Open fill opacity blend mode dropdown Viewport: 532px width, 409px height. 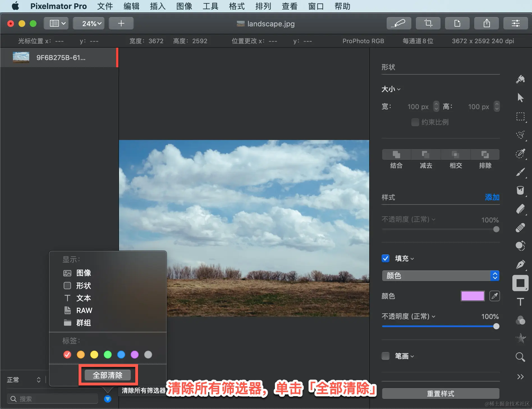pos(409,316)
